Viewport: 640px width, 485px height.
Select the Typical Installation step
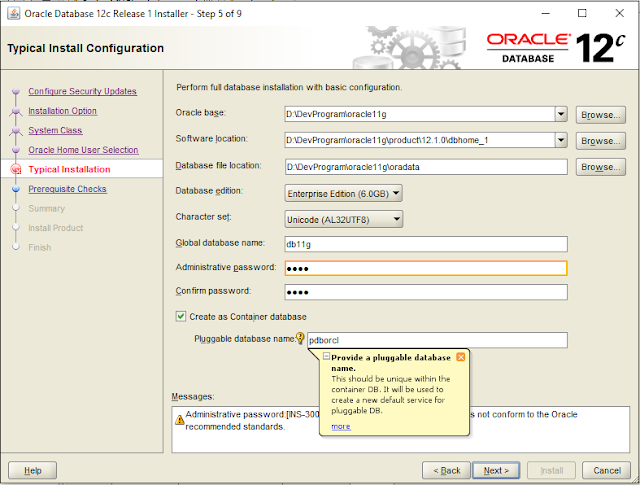point(69,169)
